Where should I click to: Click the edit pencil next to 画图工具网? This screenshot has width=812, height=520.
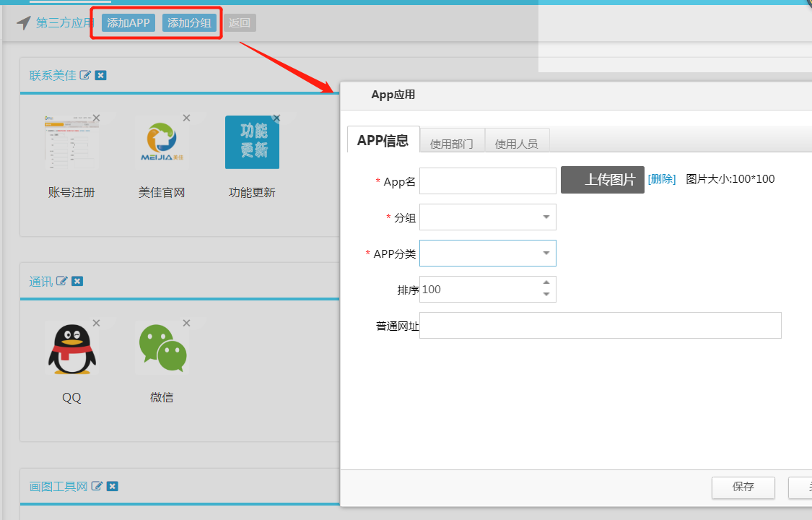coord(97,486)
